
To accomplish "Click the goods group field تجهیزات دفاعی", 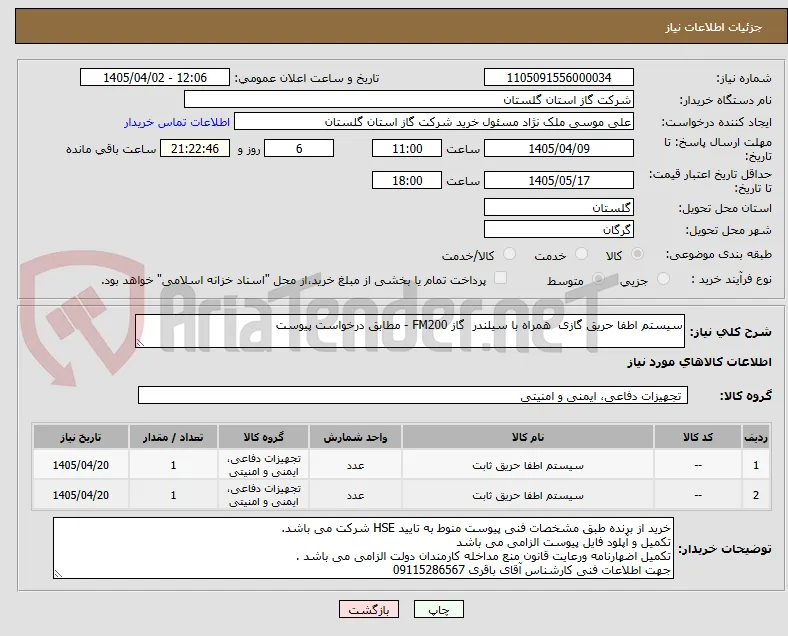I will (x=413, y=395).
